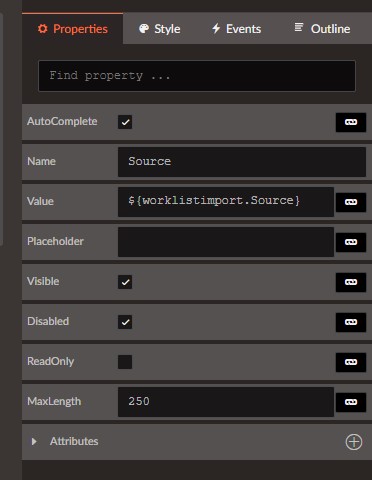The width and height of the screenshot is (372, 480).
Task: Uncheck the AutoComplete checkbox
Action: pos(125,122)
